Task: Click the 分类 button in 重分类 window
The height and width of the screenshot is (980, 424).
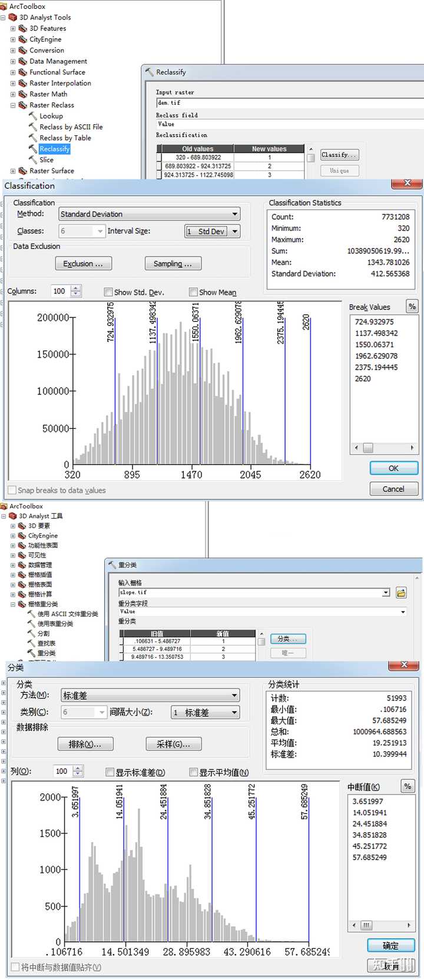Action: [x=288, y=639]
